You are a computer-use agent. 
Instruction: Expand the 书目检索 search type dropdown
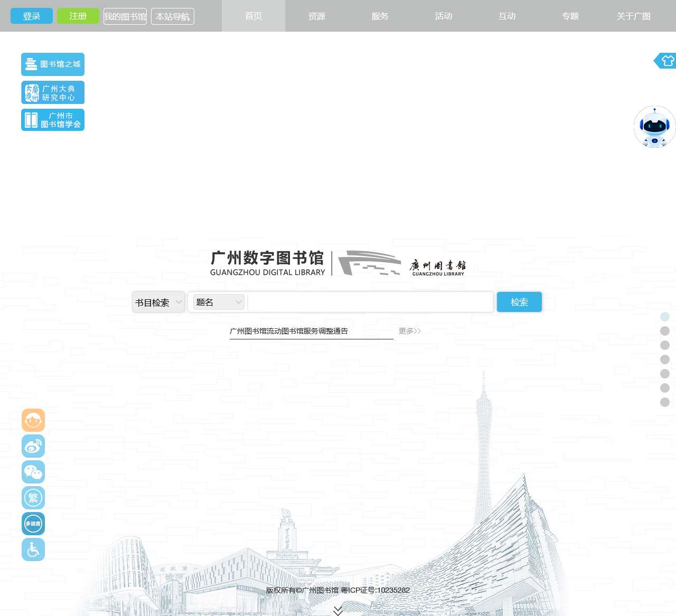(x=158, y=302)
